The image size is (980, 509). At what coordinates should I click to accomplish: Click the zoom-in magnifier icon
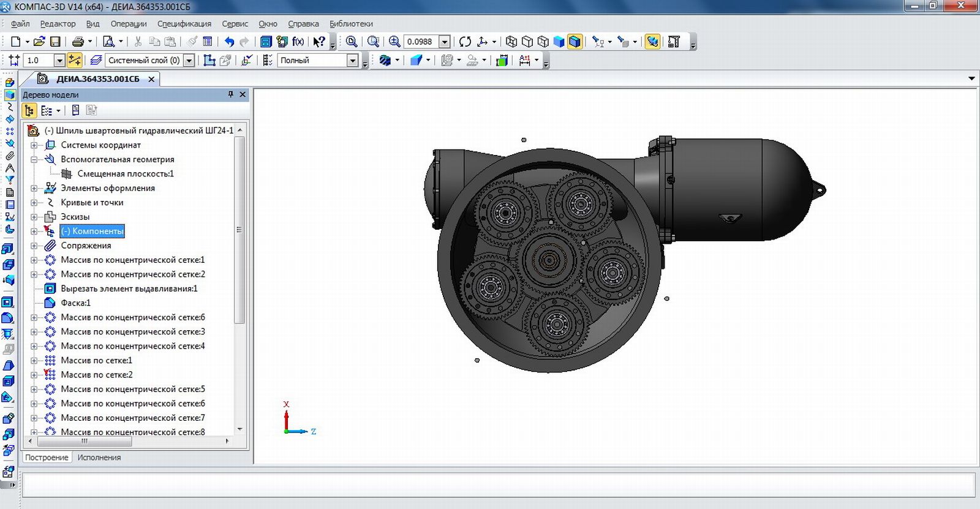pos(394,42)
